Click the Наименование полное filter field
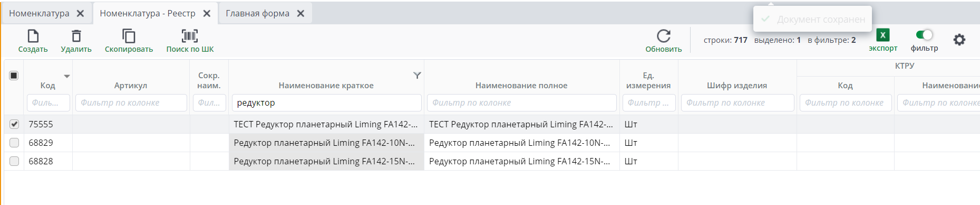 521,102
